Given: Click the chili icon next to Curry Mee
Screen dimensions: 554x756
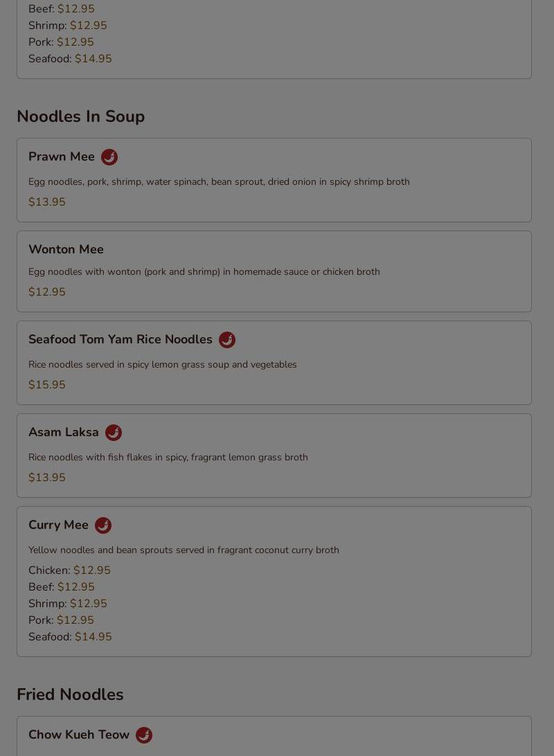Looking at the screenshot, I should point(102,525).
